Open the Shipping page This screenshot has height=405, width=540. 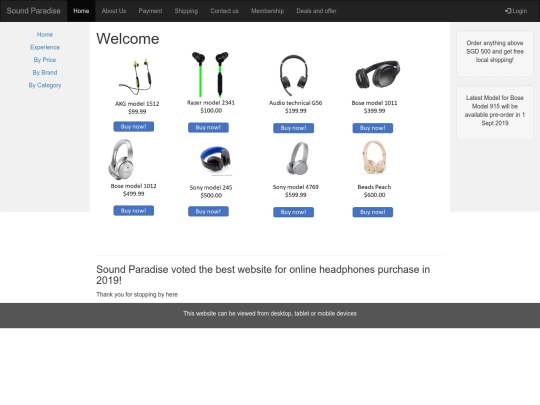186,11
